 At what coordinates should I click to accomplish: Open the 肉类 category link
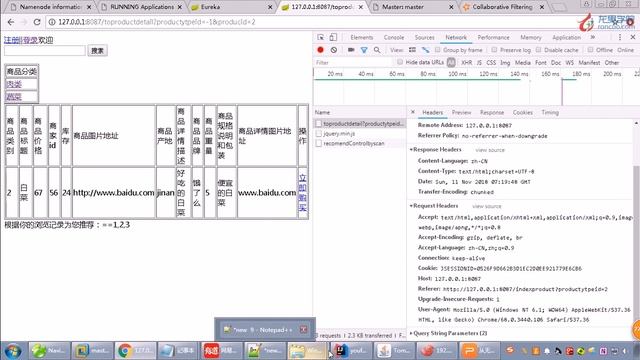14,84
